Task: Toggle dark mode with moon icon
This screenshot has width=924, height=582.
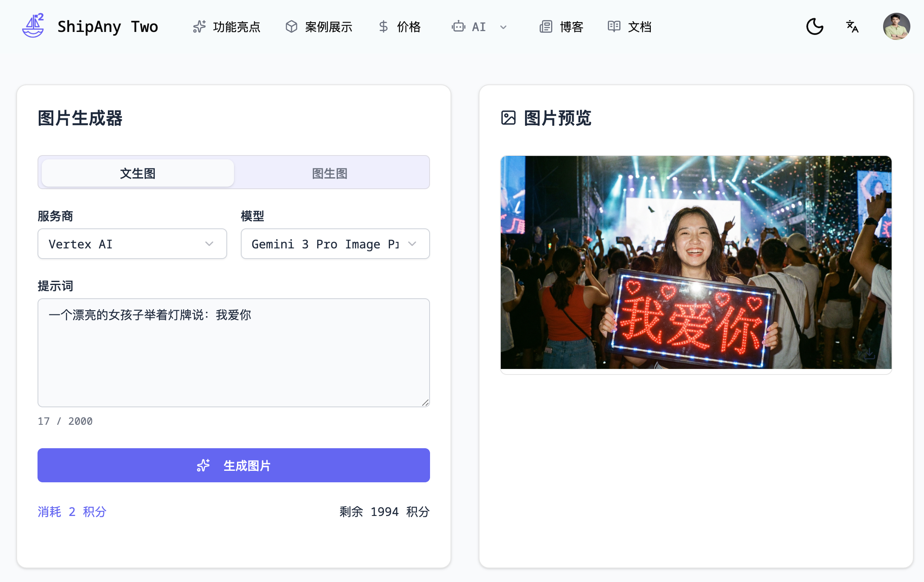Action: [814, 27]
